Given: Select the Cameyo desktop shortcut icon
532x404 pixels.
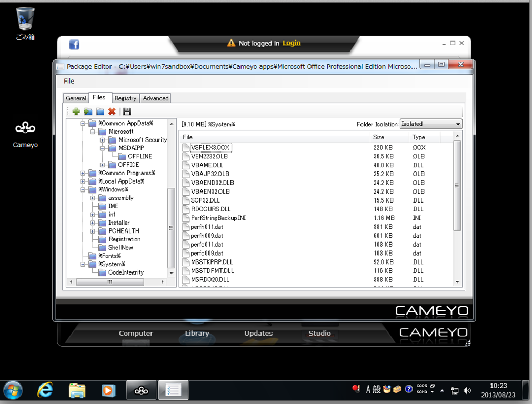Looking at the screenshot, I should pos(25,135).
